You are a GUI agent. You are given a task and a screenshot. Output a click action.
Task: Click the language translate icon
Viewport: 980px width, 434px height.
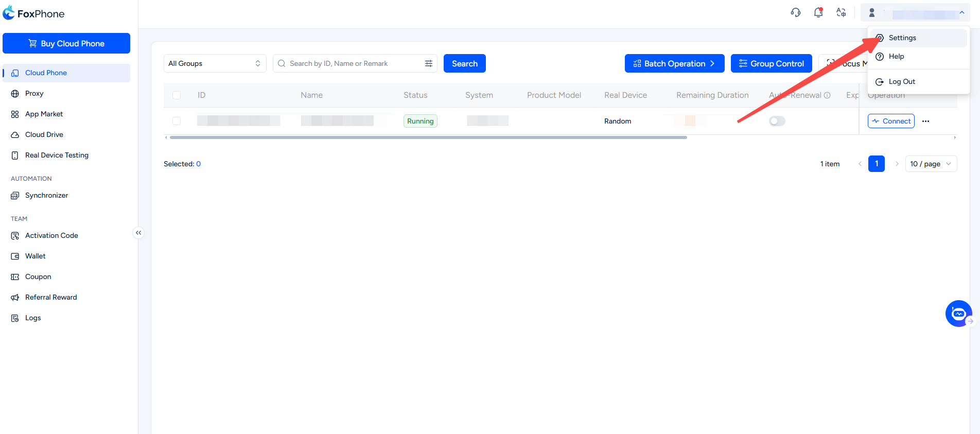(x=841, y=12)
